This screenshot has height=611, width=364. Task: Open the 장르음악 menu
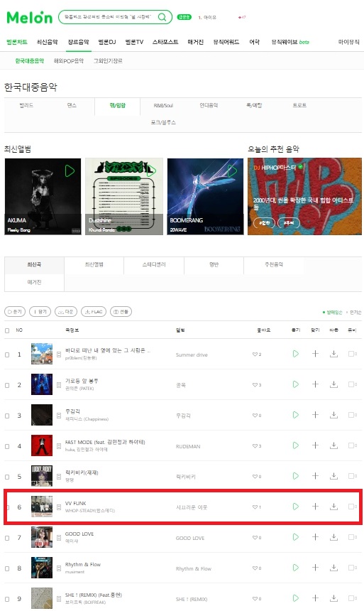pos(78,42)
